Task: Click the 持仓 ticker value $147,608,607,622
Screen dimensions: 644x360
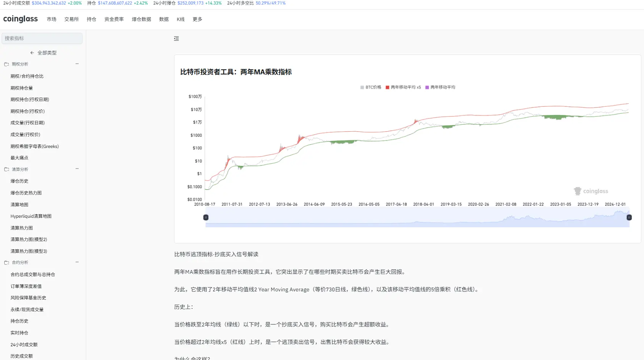Action: click(x=115, y=3)
